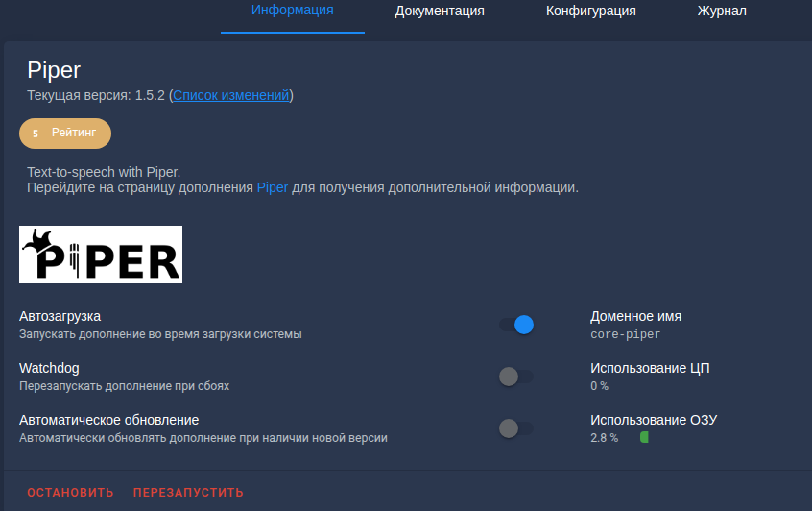812x511 pixels.
Task: Click the Текущая версия: 1.5.2 text
Action: click(96, 95)
